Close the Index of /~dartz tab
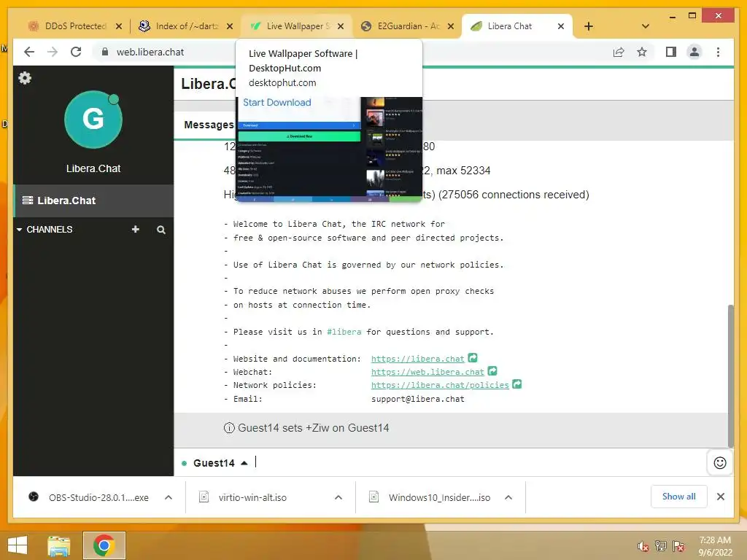 pos(230,26)
